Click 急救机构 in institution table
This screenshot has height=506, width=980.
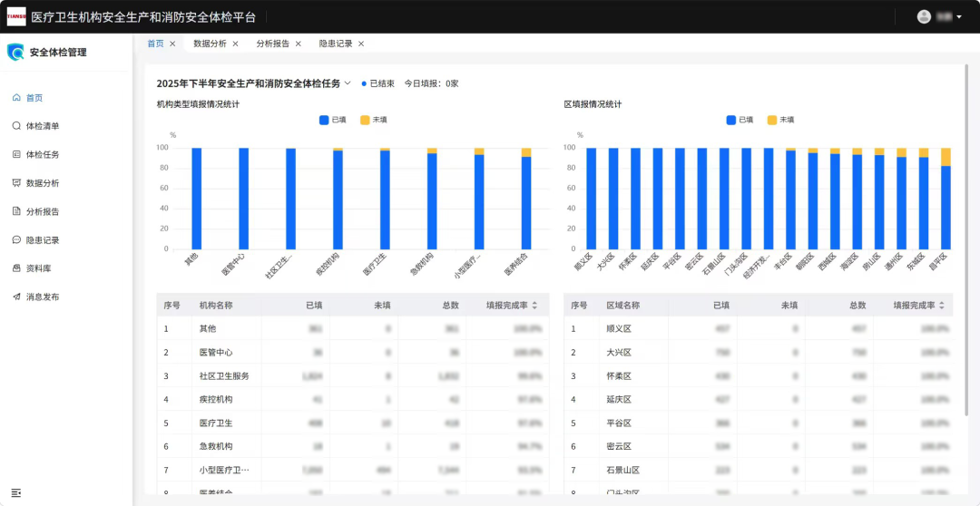(216, 447)
